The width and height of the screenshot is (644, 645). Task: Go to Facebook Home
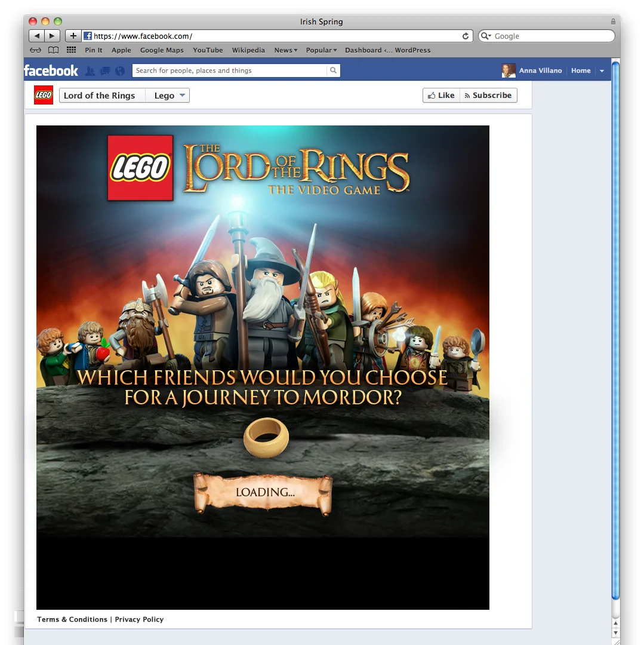coord(581,70)
